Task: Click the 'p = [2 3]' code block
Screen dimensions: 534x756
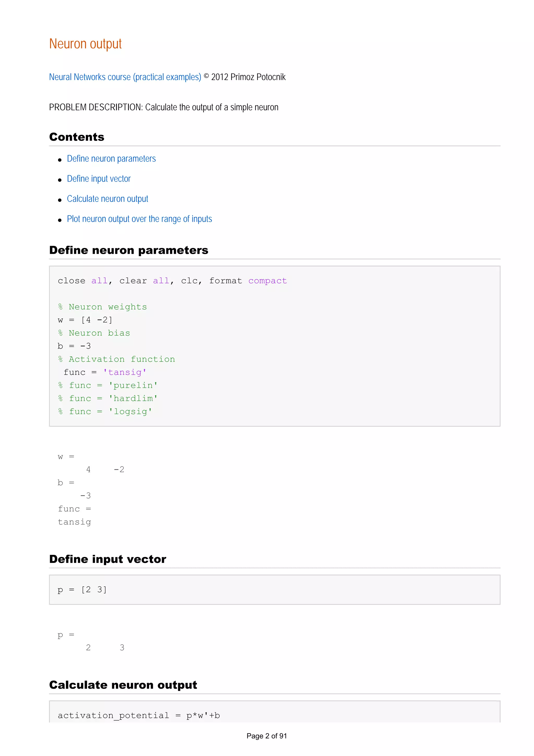Action: [x=82, y=590]
